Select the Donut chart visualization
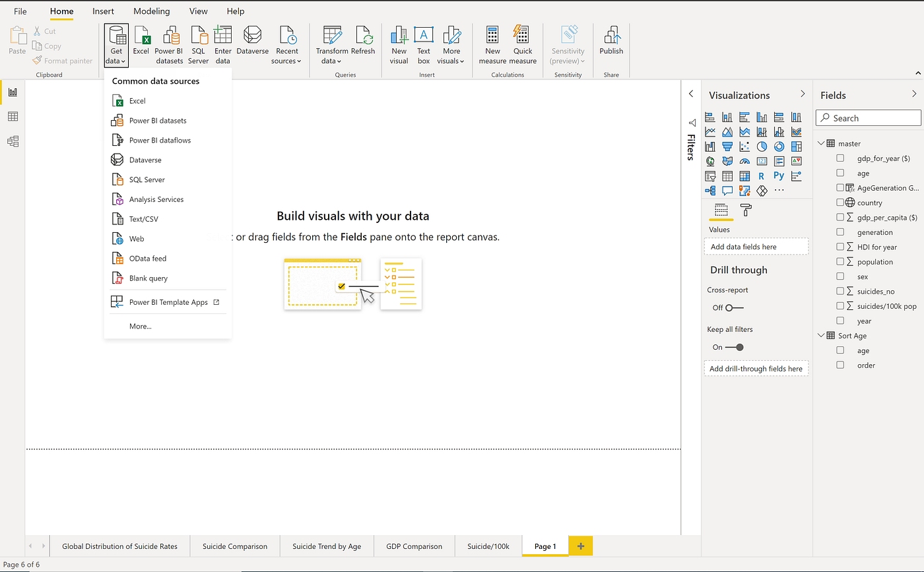This screenshot has width=924, height=572. coord(779,146)
